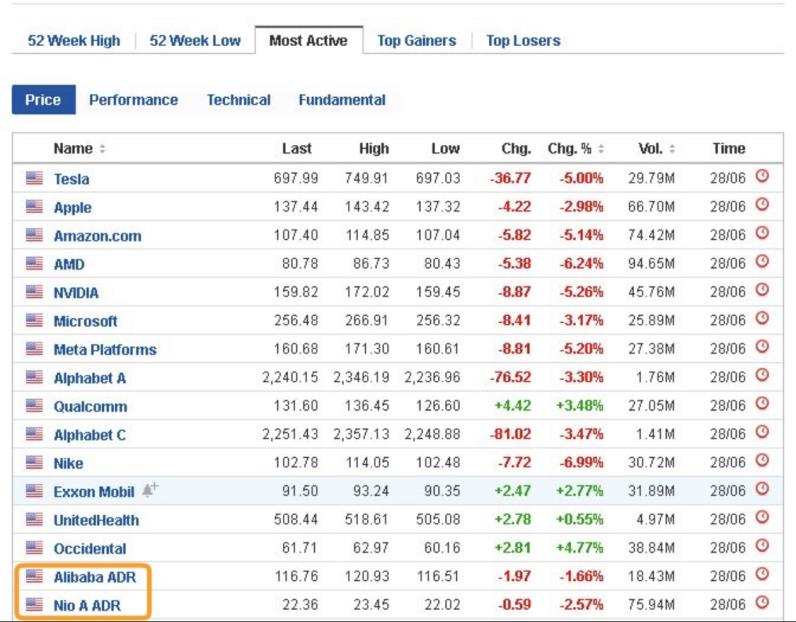Viewport: 796px width, 622px height.
Task: Click the clock icon in Qualcomm row
Action: coord(762,404)
